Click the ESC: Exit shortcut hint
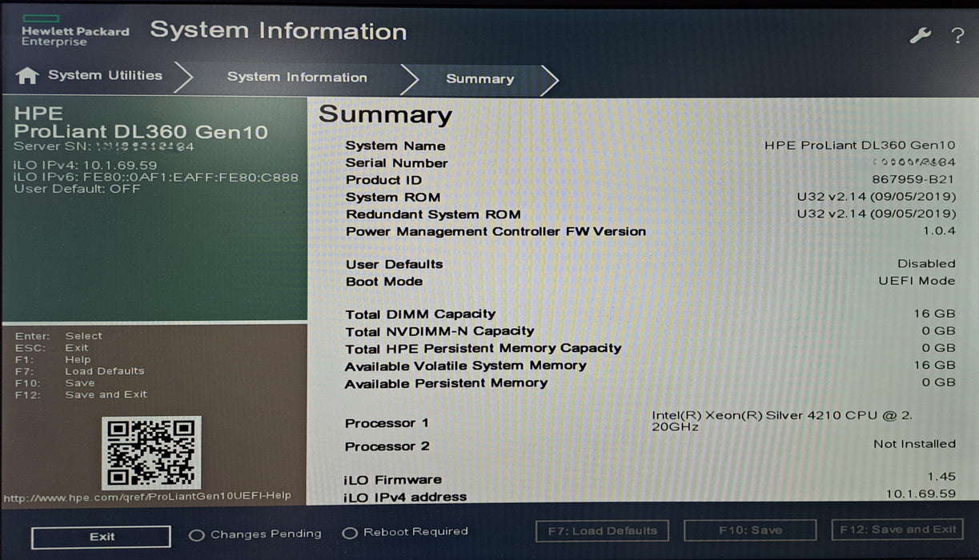 (x=51, y=348)
